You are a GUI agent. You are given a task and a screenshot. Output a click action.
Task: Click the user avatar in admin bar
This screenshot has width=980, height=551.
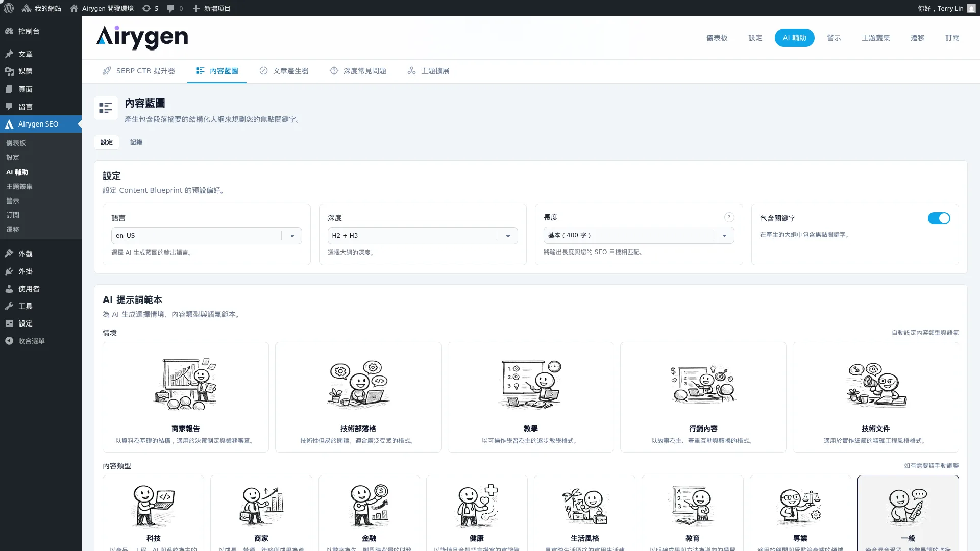click(x=971, y=8)
